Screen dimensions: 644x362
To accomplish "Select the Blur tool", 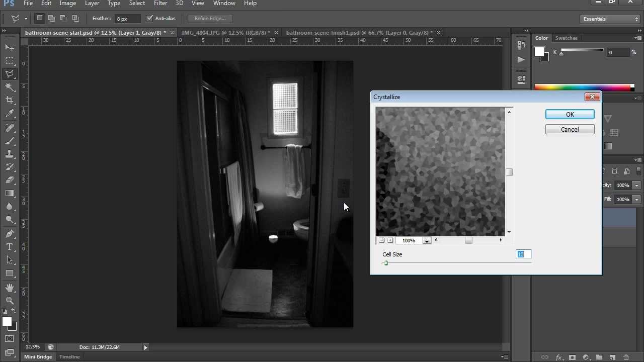I will [x=10, y=206].
